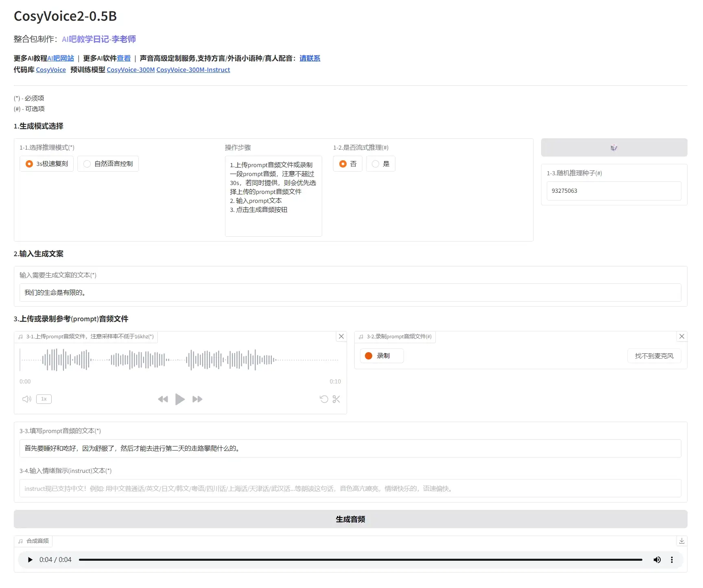Close the uploaded prompt audio file
The height and width of the screenshot is (588, 703).
[x=341, y=336]
